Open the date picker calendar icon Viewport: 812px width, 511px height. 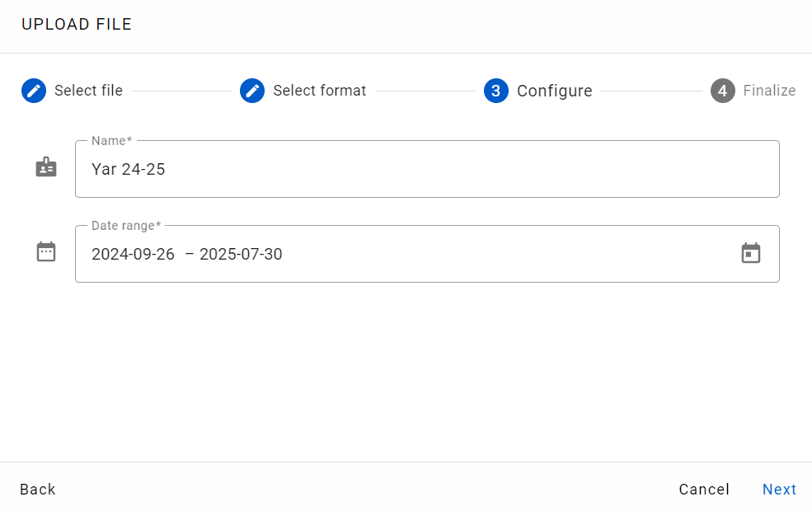tap(751, 253)
